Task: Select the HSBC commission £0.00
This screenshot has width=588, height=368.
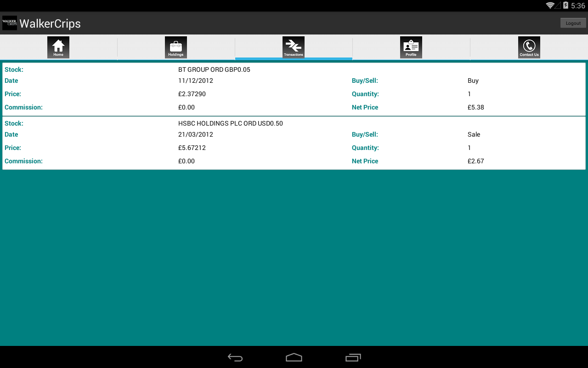Action: coord(187,161)
